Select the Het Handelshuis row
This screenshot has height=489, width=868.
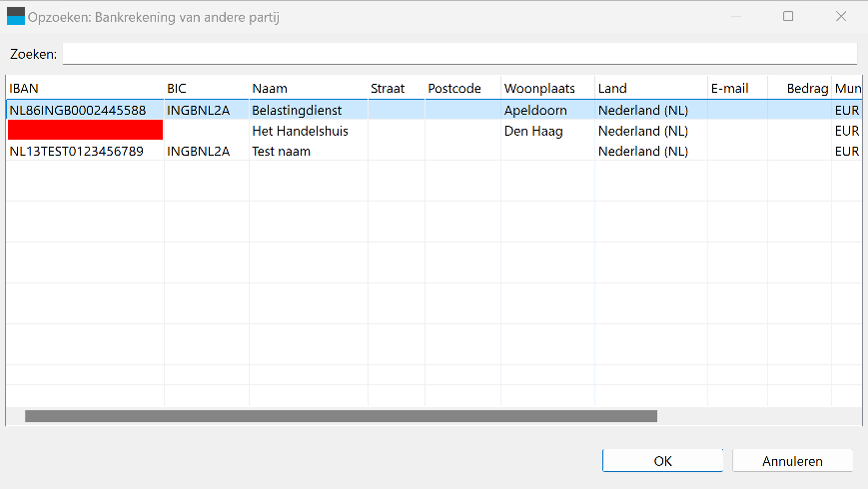tap(434, 131)
